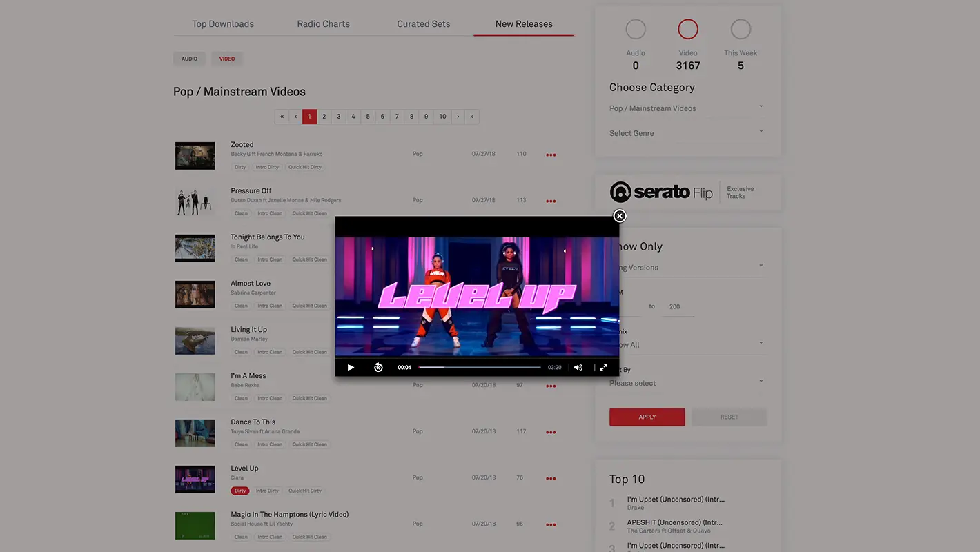Open three-dot menu for Pressure Off
This screenshot has height=552, width=980.
tap(551, 201)
